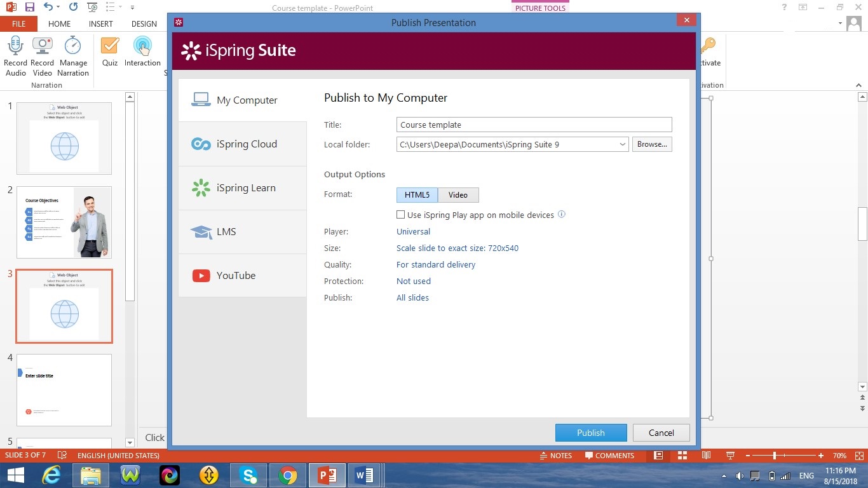Open the HOME ribbon tab
Image resolution: width=868 pixels, height=488 pixels.
60,24
